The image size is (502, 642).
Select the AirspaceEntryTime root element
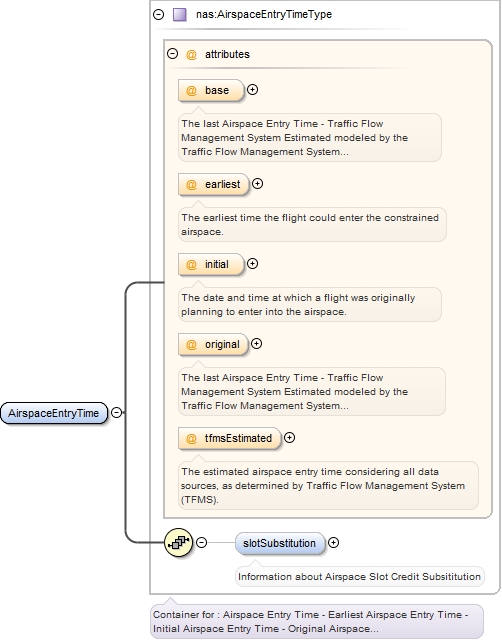(x=54, y=413)
